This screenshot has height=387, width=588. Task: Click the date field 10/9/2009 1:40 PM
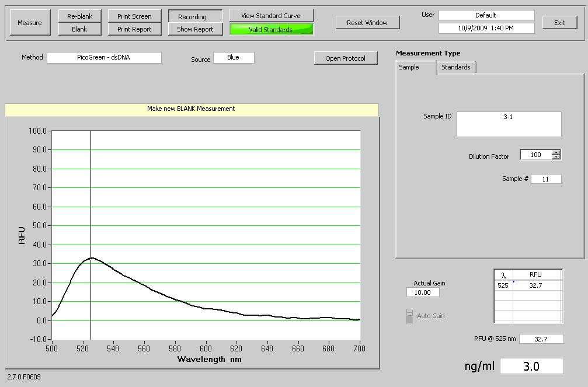486,28
